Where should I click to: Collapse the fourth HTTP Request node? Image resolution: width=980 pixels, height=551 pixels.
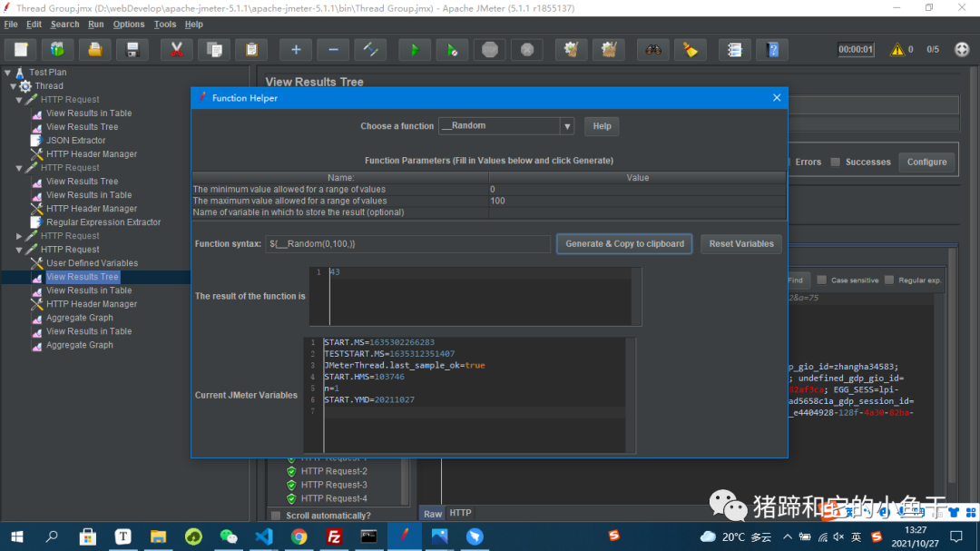[x=19, y=250]
